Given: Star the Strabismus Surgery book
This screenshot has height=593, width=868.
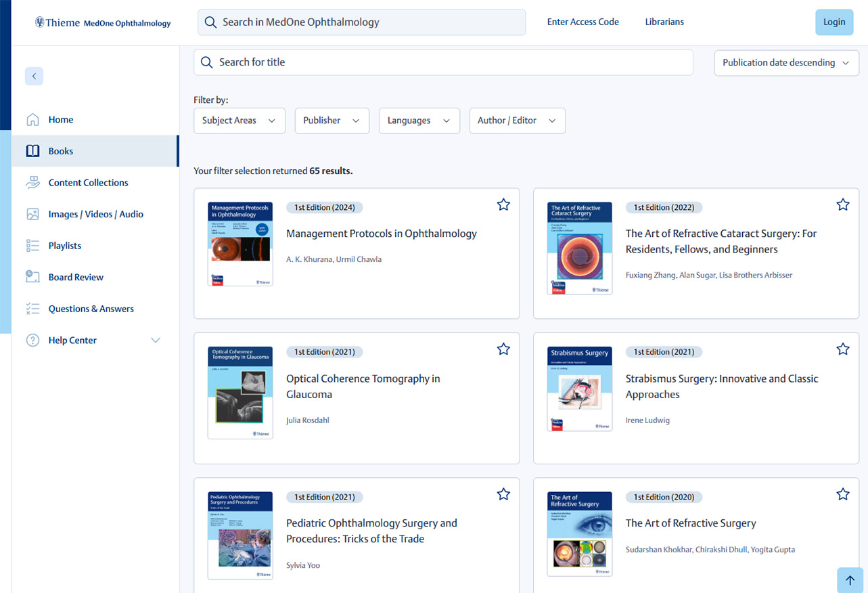Looking at the screenshot, I should [x=843, y=349].
